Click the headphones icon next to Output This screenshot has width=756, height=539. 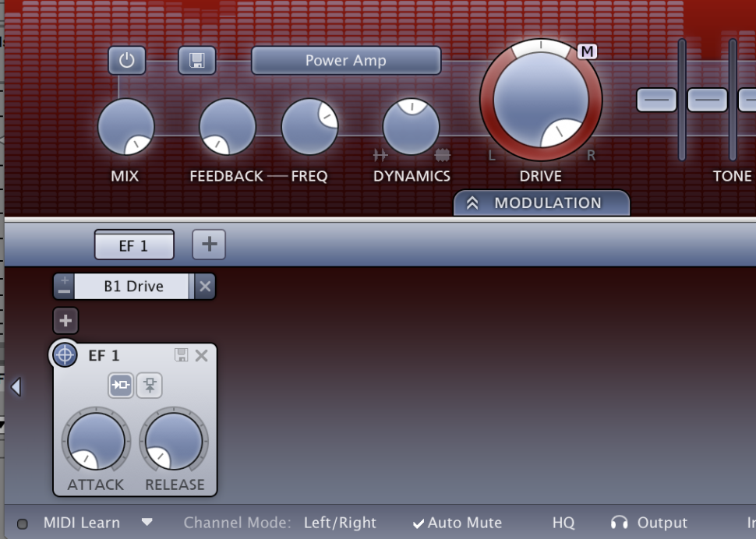[618, 523]
